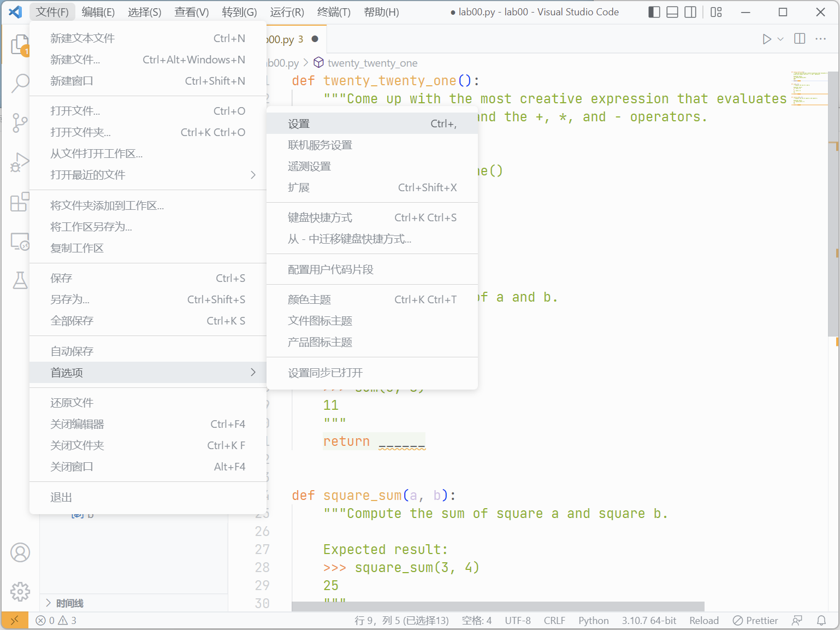Click 空格: 4 indentation selector
This screenshot has height=630, width=840.
[x=476, y=620]
